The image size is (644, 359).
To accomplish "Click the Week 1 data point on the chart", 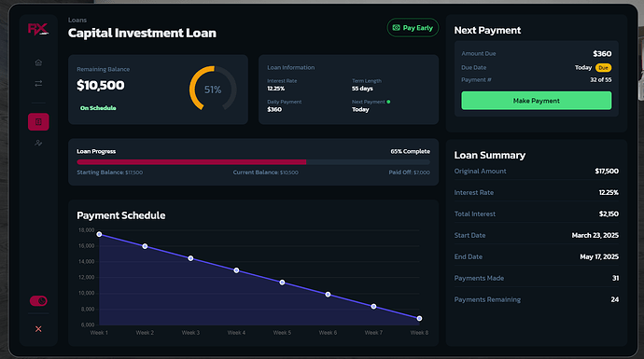I will coord(99,234).
